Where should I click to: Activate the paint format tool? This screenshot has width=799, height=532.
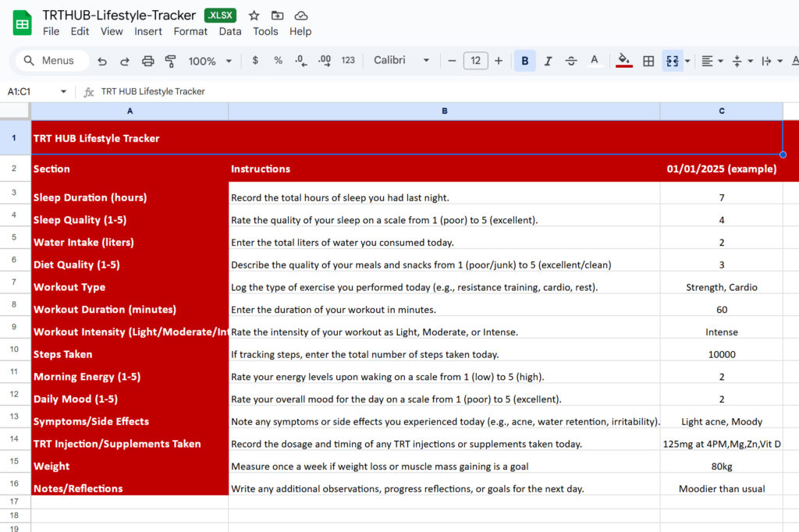(171, 61)
